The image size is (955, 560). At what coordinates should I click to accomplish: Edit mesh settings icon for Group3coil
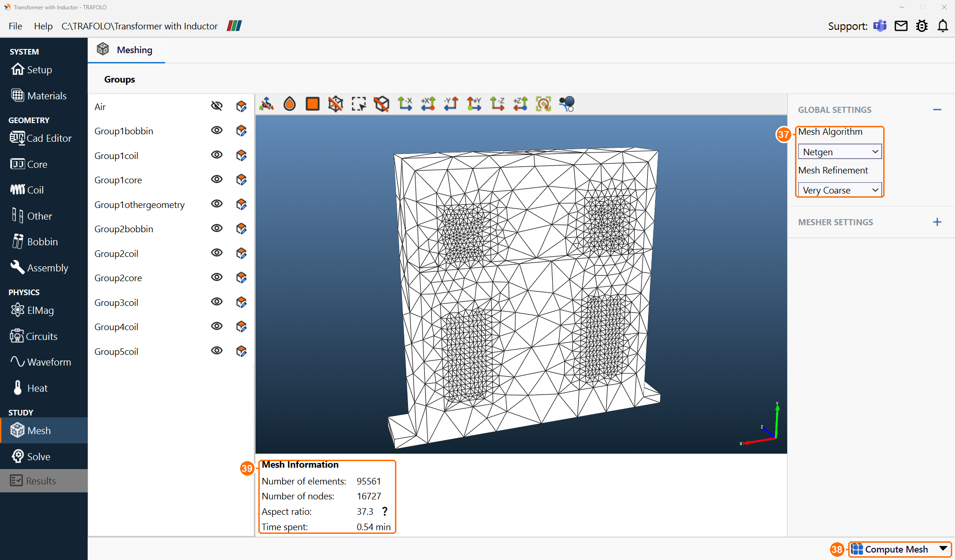pyautogui.click(x=241, y=302)
